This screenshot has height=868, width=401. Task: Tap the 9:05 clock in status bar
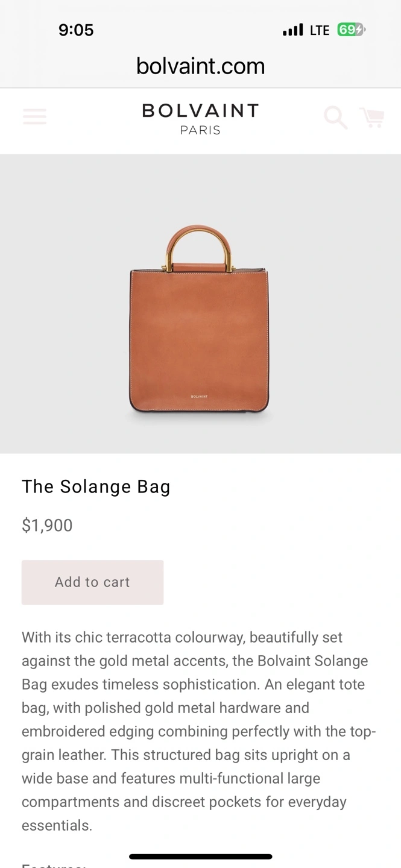point(76,30)
